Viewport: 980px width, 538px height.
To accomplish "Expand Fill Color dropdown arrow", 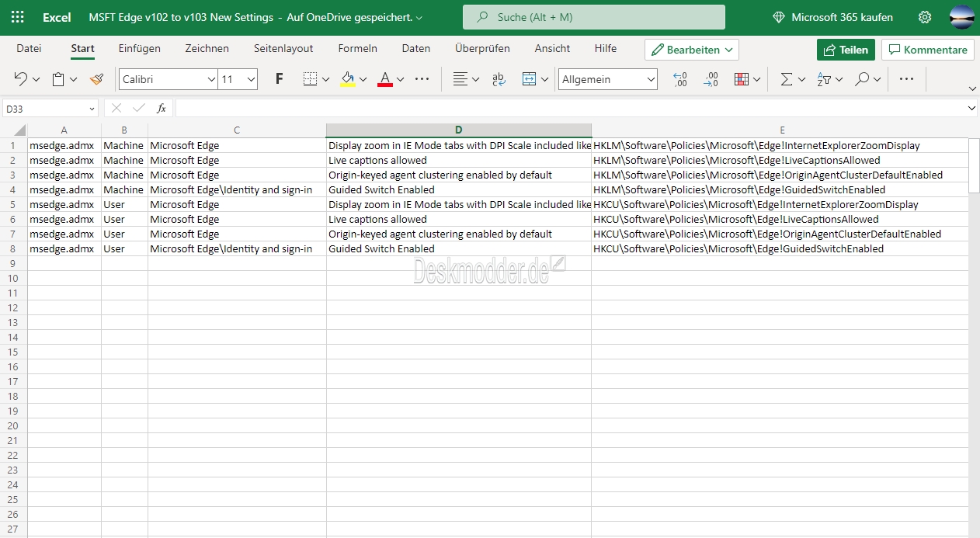I will click(363, 79).
